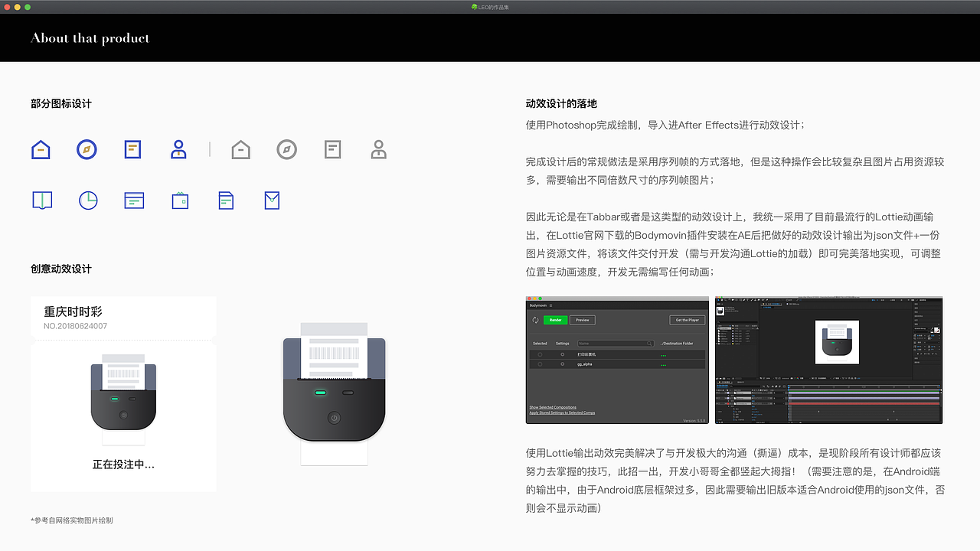Click printer preview in After Effects composition

837,342
